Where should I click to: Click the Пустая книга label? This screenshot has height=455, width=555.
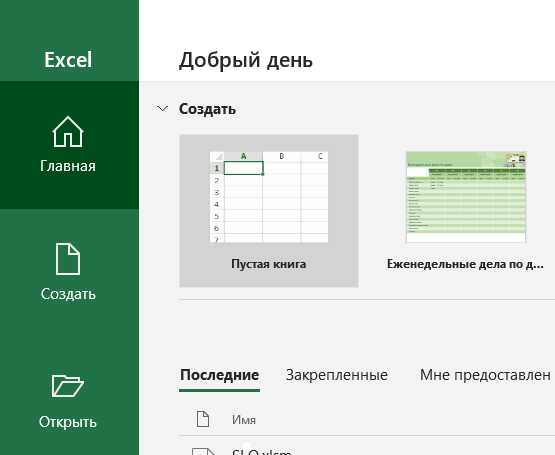coord(269,264)
